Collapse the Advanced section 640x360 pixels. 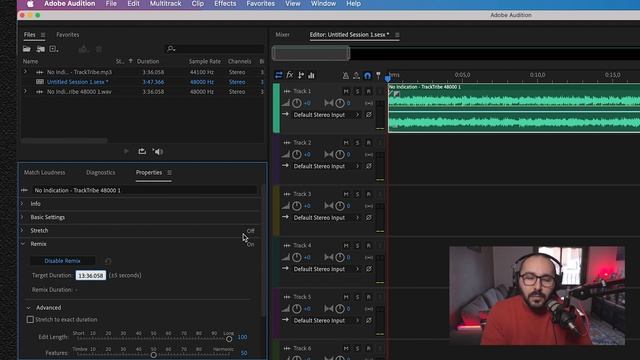(29, 308)
